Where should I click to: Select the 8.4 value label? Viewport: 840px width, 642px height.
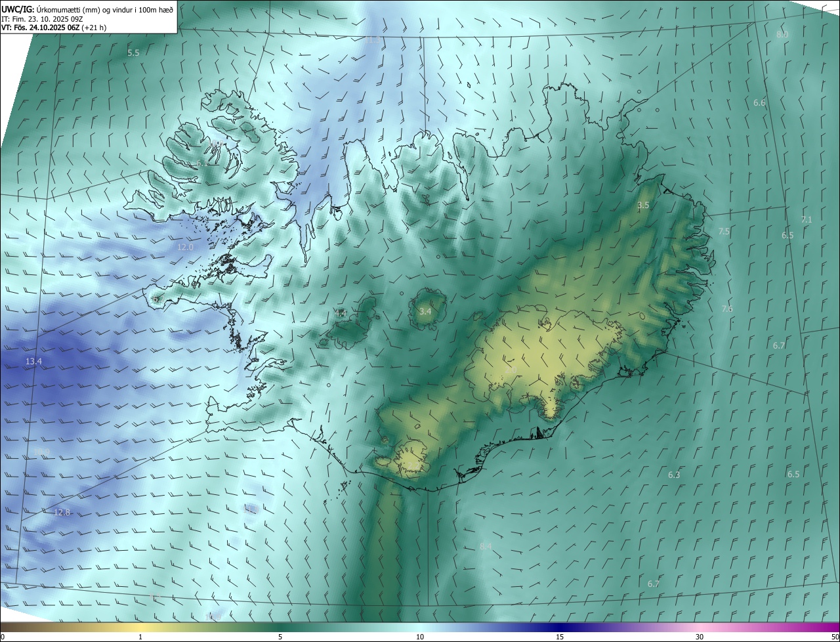coord(486,546)
